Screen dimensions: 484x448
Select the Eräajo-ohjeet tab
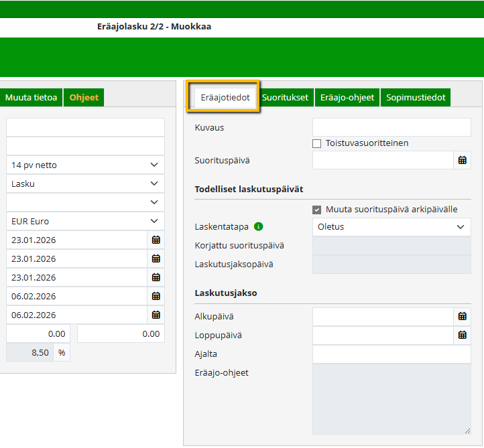coord(347,98)
